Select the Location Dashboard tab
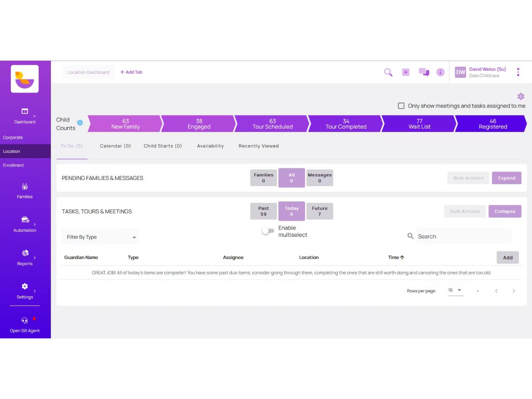Screen dimensions: 532x399 pos(88,72)
